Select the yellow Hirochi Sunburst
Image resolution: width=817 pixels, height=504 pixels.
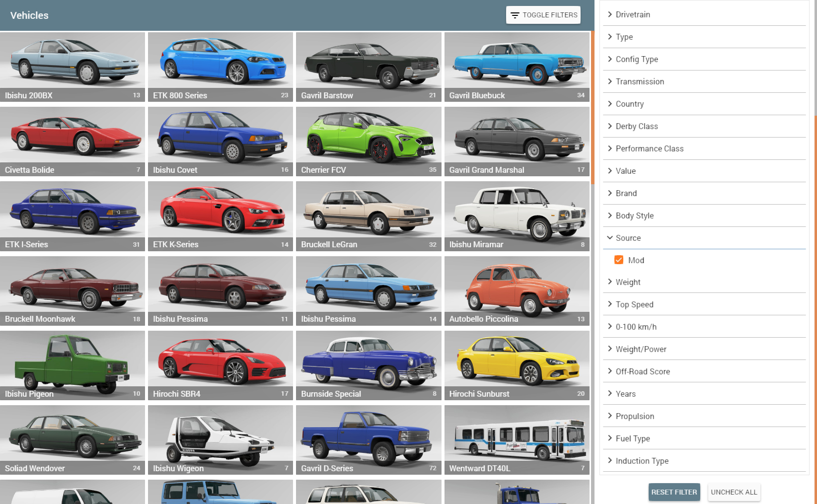517,365
